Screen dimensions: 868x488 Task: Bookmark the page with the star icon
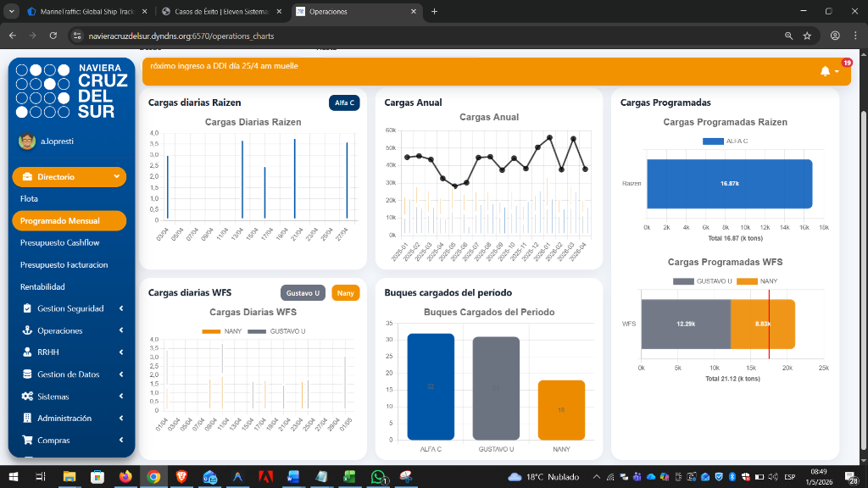coord(807,36)
